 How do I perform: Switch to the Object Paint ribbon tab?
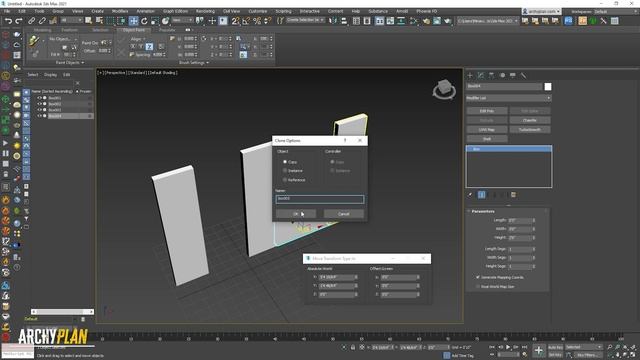[134, 30]
